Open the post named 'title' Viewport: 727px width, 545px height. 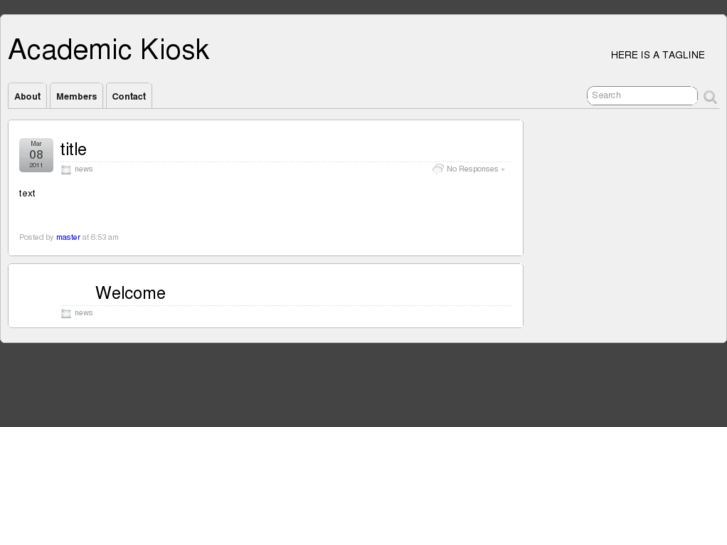(73, 149)
